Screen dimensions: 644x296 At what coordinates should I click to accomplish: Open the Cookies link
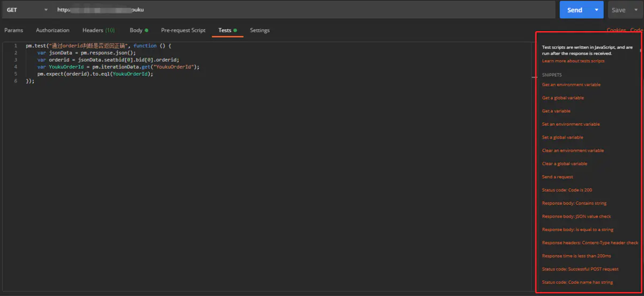616,31
